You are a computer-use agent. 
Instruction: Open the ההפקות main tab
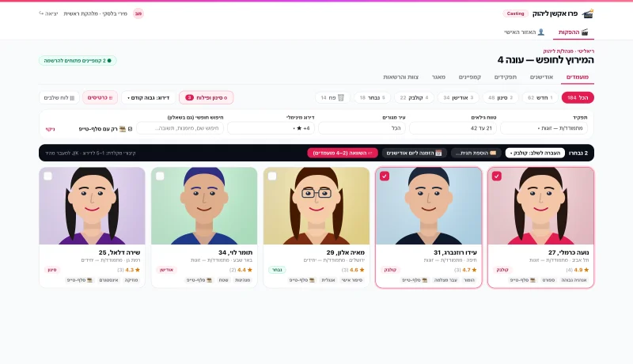coord(573,32)
